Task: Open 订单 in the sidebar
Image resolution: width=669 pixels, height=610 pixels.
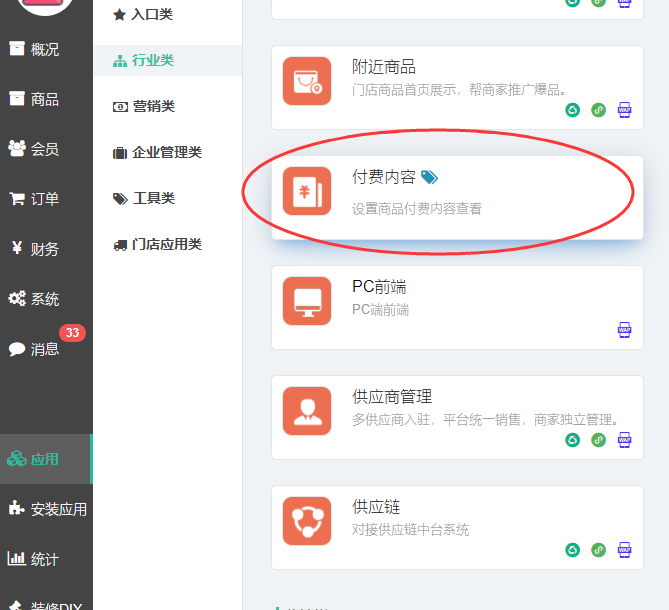Action: click(46, 199)
